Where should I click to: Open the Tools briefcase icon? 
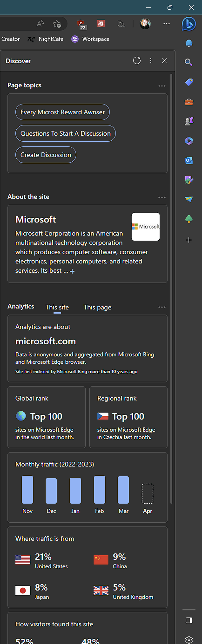(189, 102)
